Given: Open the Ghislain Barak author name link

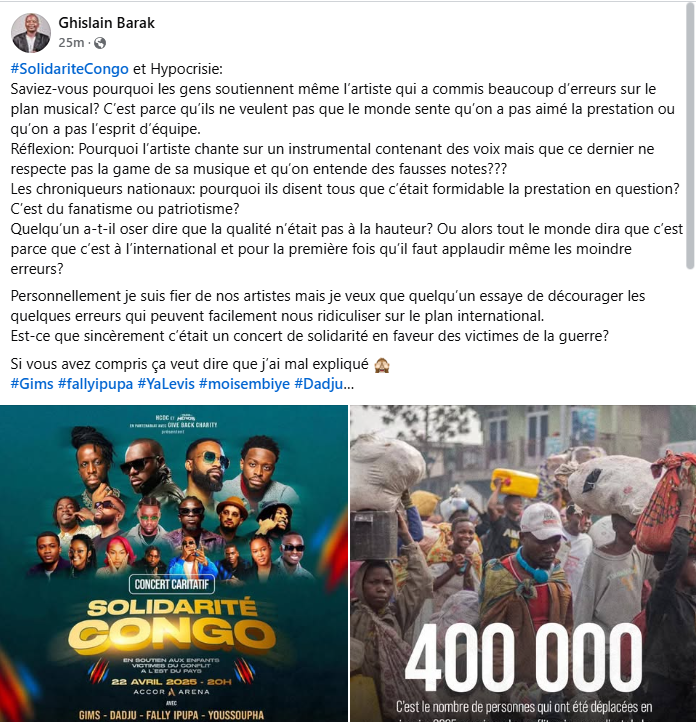Looking at the screenshot, I should [x=106, y=23].
